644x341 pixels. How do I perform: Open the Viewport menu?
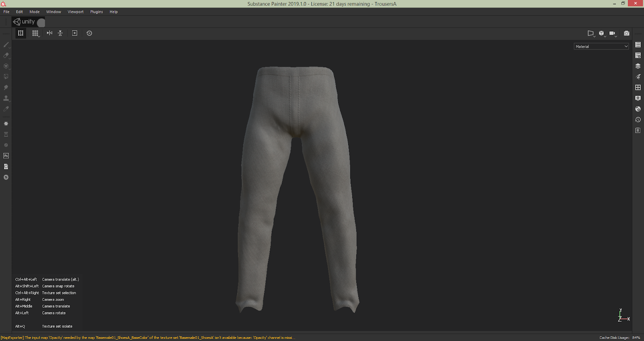76,12
